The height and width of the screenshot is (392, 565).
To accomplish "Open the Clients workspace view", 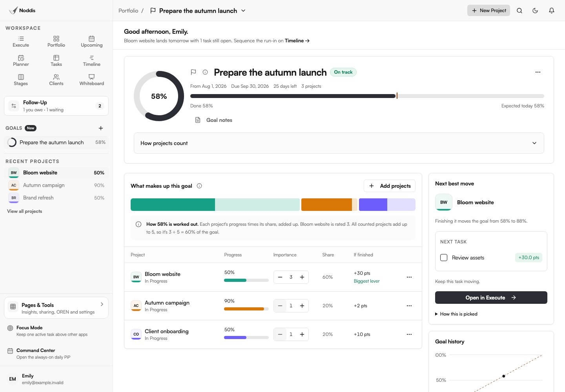I will [x=56, y=80].
